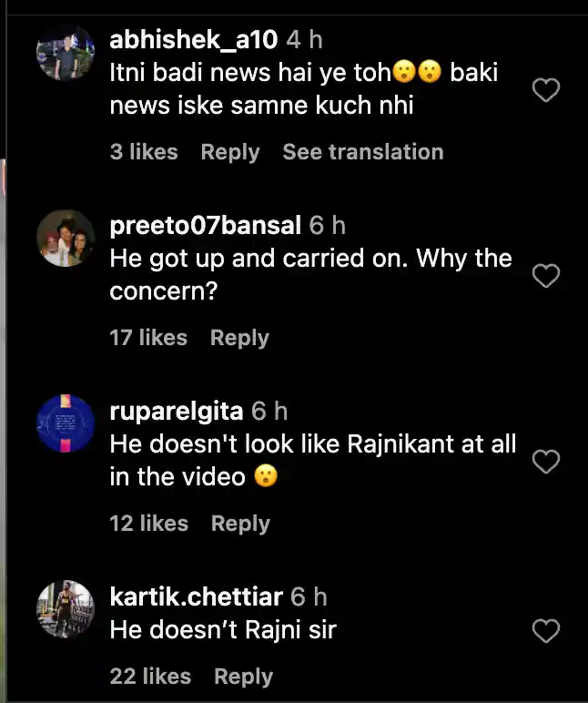Image resolution: width=588 pixels, height=703 pixels.
Task: Open ruparelgita username link
Action: (x=176, y=412)
